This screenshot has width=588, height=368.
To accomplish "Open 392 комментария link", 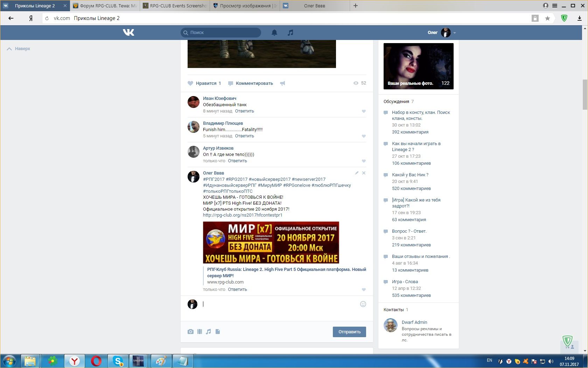I will 410,132.
